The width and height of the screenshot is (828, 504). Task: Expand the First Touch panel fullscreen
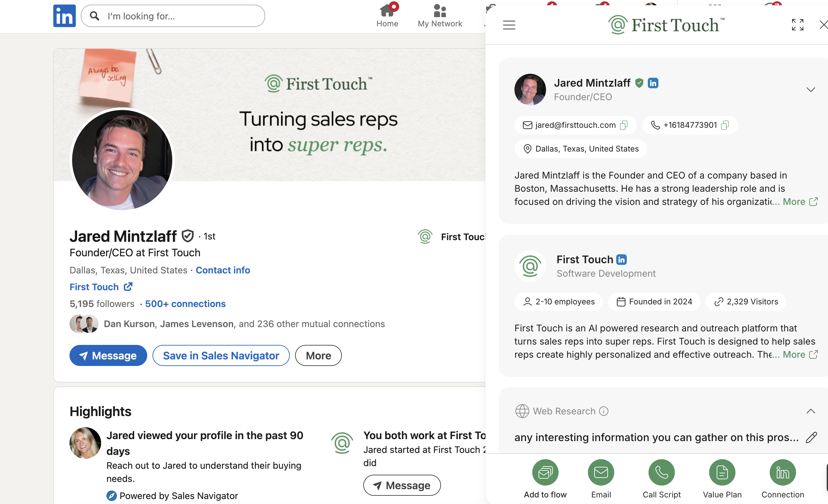pyautogui.click(x=797, y=25)
